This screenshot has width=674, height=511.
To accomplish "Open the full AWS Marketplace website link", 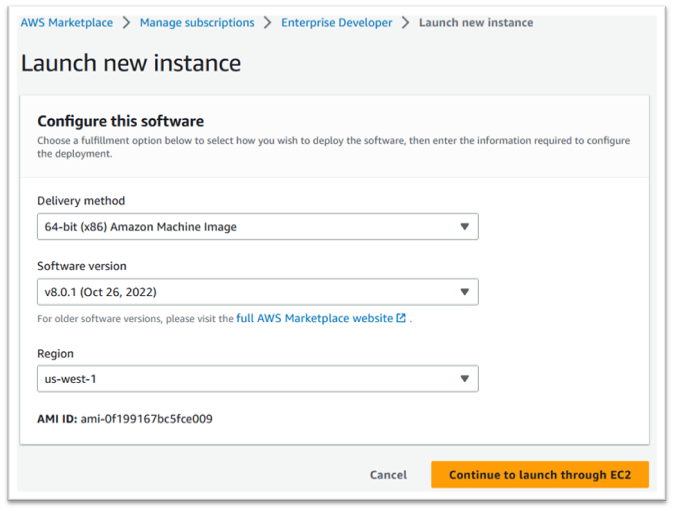I will tap(314, 319).
